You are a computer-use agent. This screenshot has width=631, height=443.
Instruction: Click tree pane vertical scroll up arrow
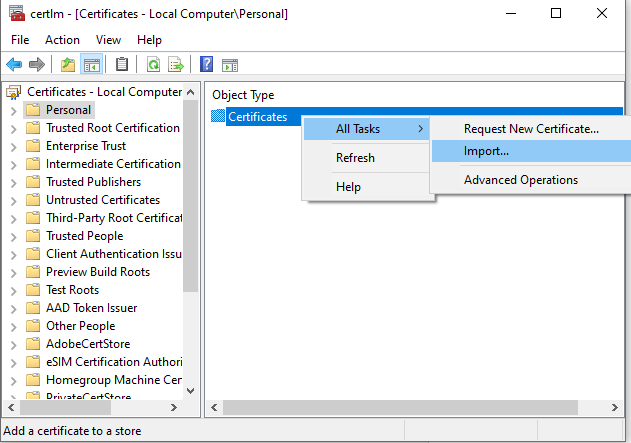tap(191, 92)
